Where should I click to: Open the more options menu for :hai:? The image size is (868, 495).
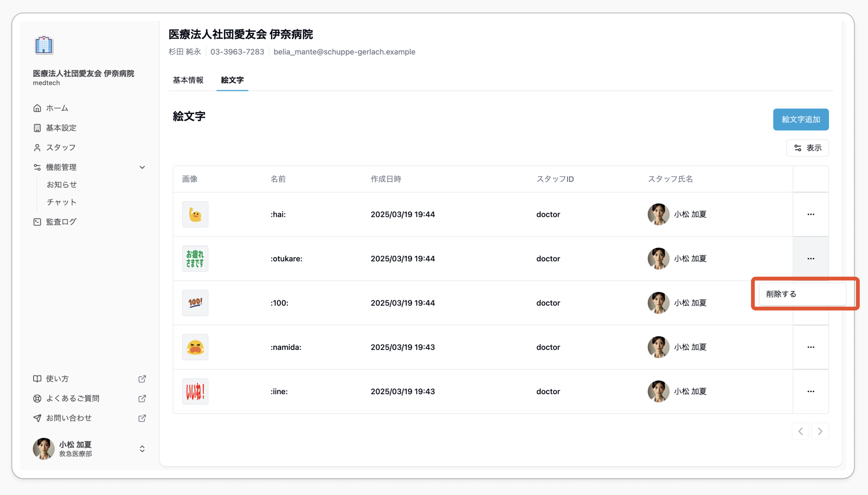coord(811,214)
